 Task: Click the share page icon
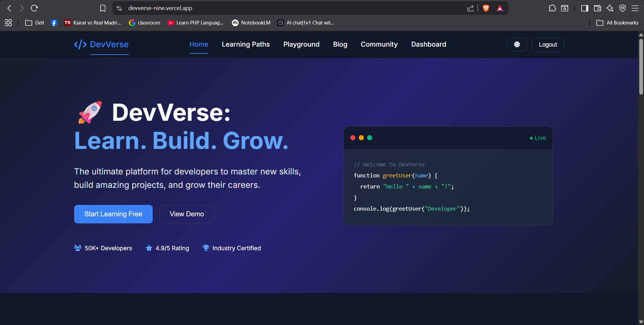pos(470,8)
